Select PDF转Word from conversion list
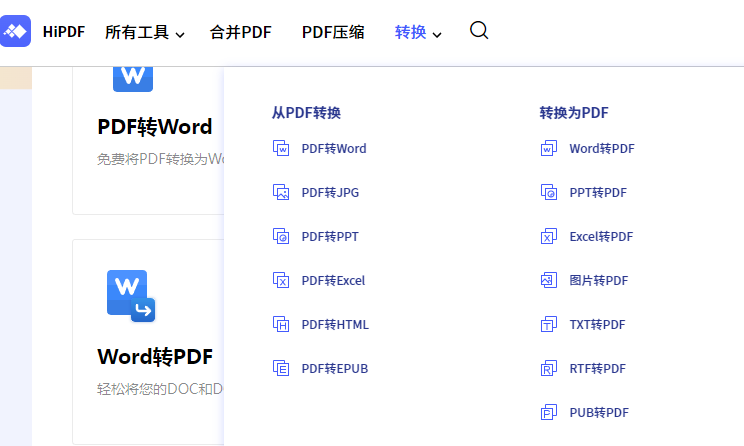Image resolution: width=744 pixels, height=446 pixels. (x=334, y=149)
